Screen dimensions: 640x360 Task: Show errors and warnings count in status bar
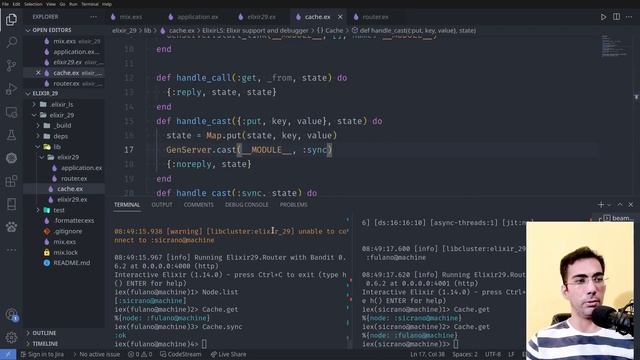coord(140,354)
